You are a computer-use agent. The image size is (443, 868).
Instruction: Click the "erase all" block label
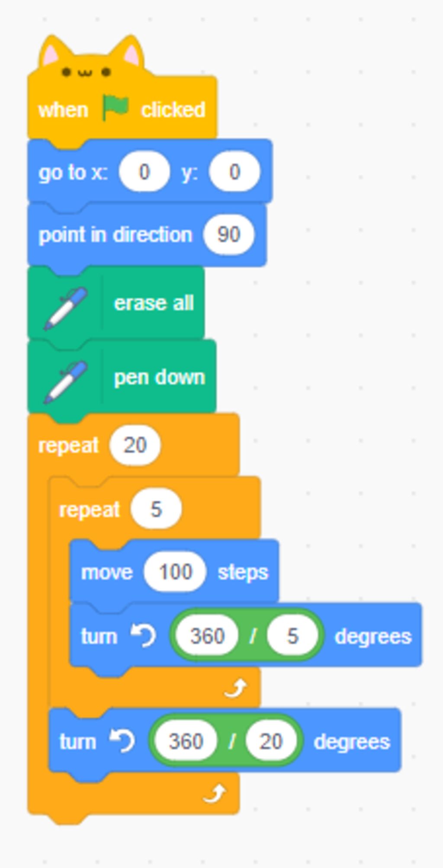point(154,303)
